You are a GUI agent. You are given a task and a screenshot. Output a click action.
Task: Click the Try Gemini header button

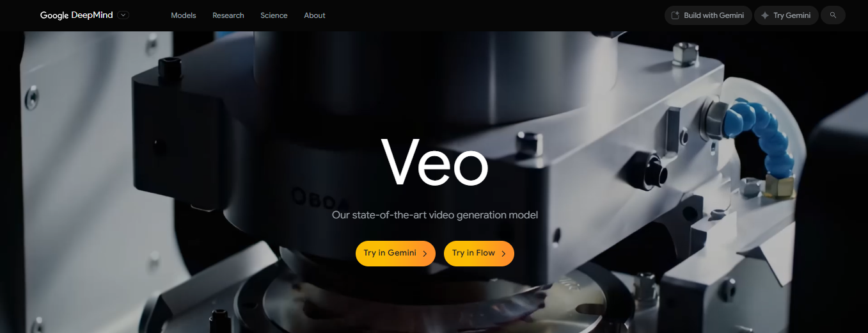pyautogui.click(x=786, y=15)
